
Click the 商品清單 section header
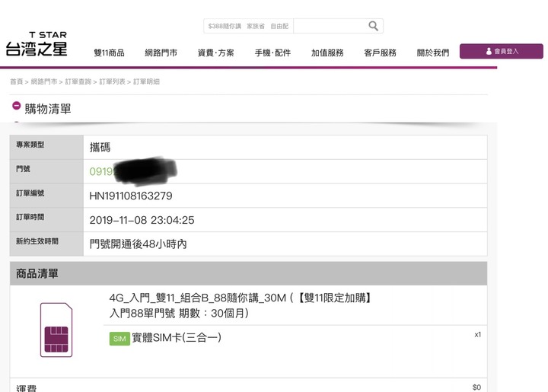[x=248, y=273]
